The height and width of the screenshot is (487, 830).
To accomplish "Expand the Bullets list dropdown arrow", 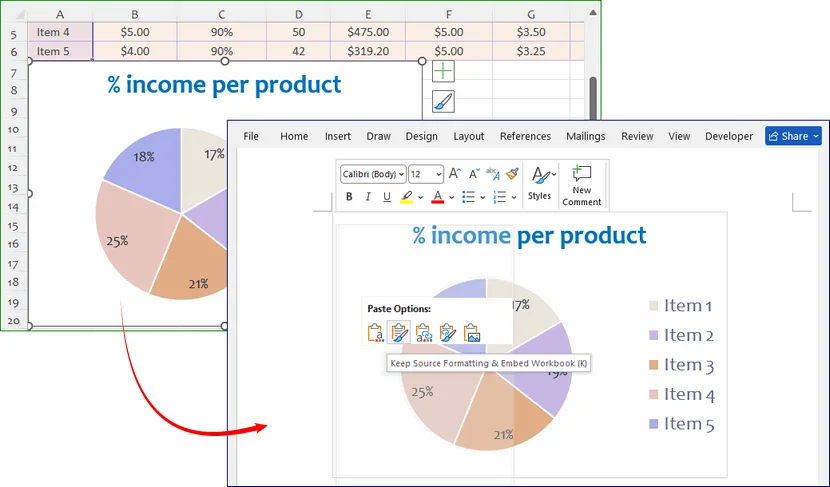I will click(483, 197).
